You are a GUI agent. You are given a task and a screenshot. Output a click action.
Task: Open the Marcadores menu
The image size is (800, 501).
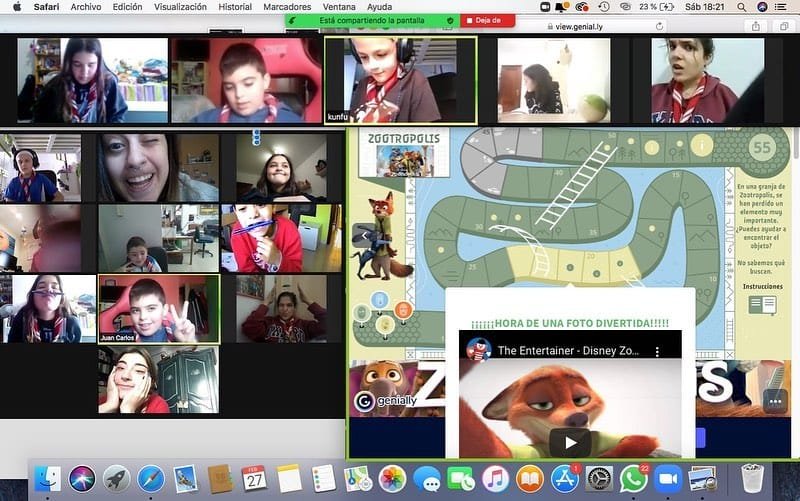pyautogui.click(x=286, y=7)
